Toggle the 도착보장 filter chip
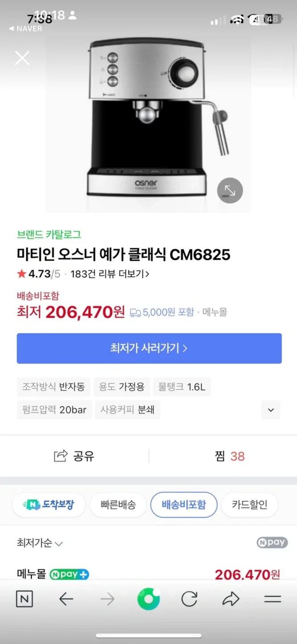The image size is (297, 644). [x=48, y=505]
